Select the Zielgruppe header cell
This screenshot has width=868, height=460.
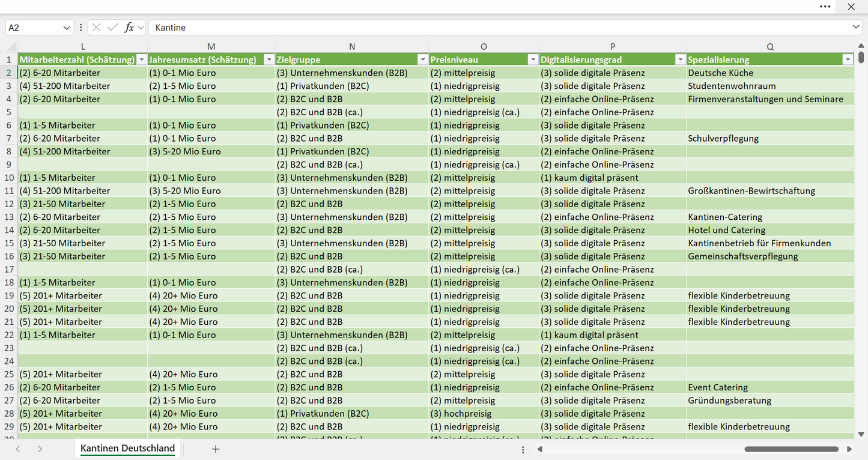click(352, 59)
